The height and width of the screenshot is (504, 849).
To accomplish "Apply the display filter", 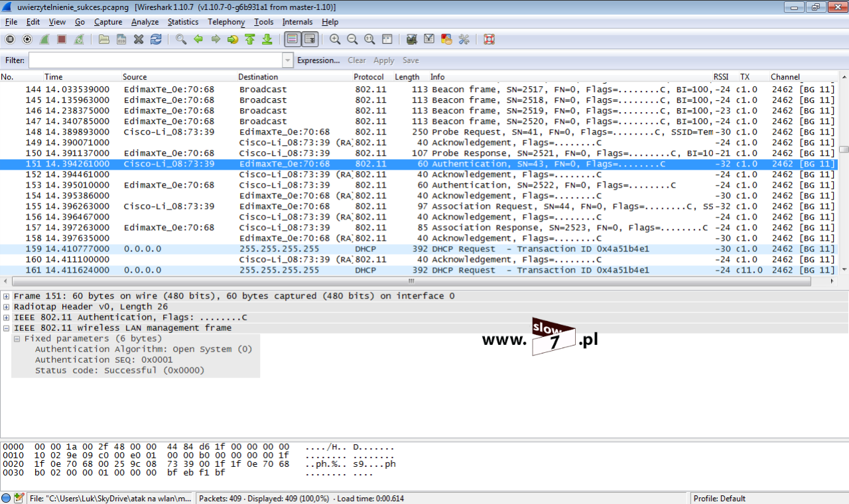I will 384,60.
